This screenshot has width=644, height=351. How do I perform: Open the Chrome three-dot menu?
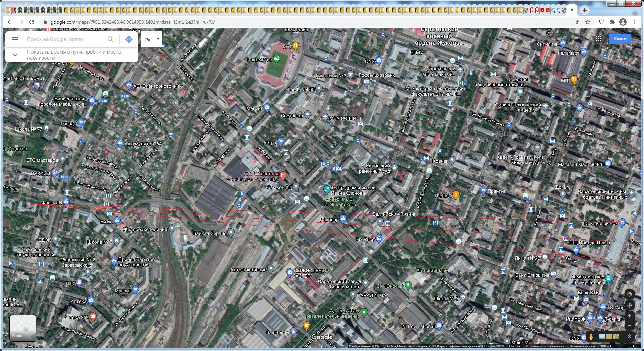(634, 22)
